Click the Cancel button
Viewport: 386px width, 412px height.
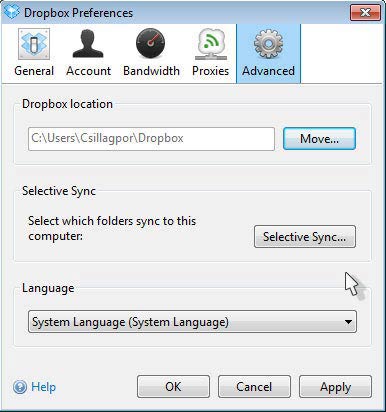(254, 387)
